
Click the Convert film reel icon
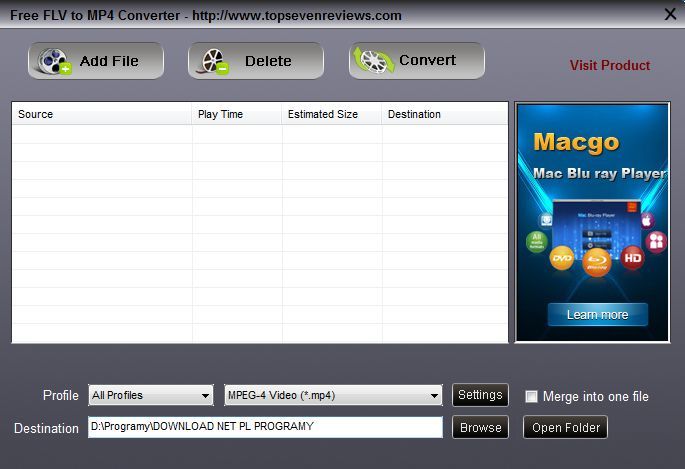tap(373, 60)
